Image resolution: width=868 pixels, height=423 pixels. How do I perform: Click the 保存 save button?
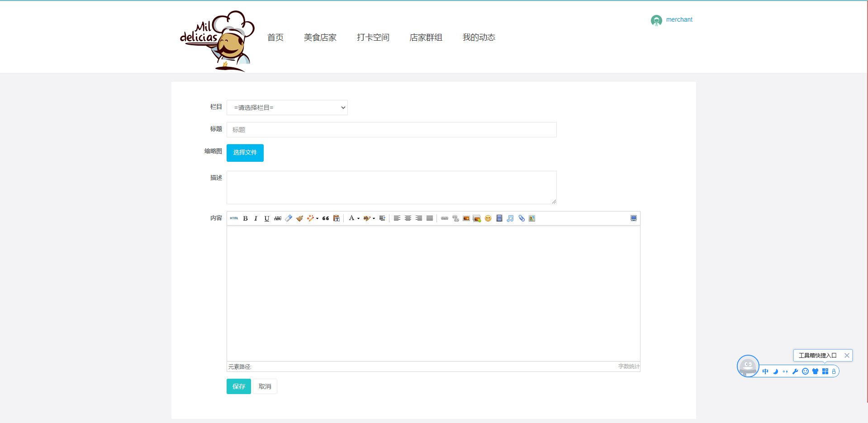click(x=238, y=386)
